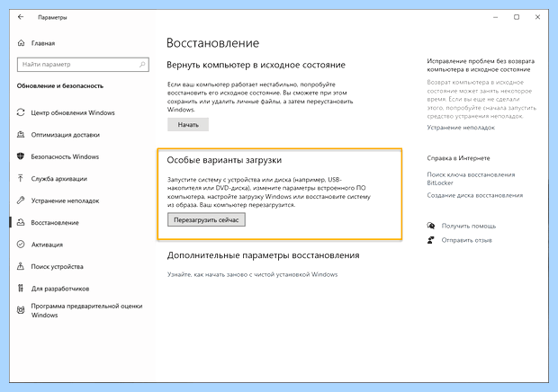Click the Безопасность Windows shield icon
Viewport: 558px width, 392px height.
coord(21,156)
